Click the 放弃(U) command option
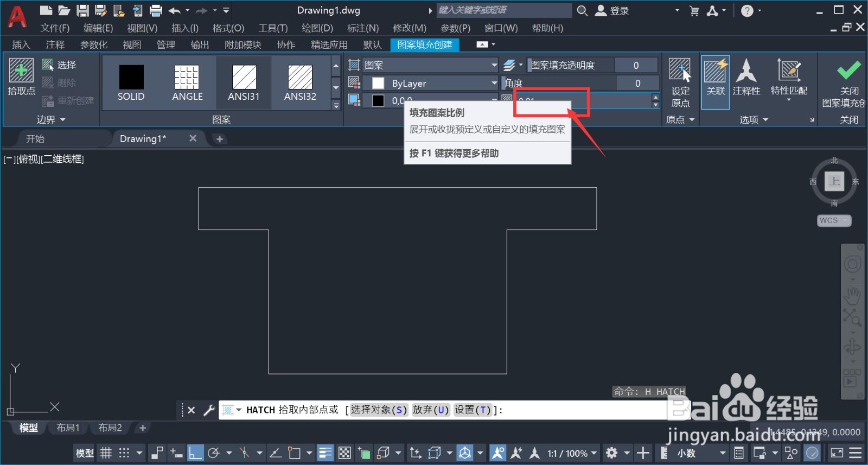Screen dimensions: 868x465 (x=431, y=410)
